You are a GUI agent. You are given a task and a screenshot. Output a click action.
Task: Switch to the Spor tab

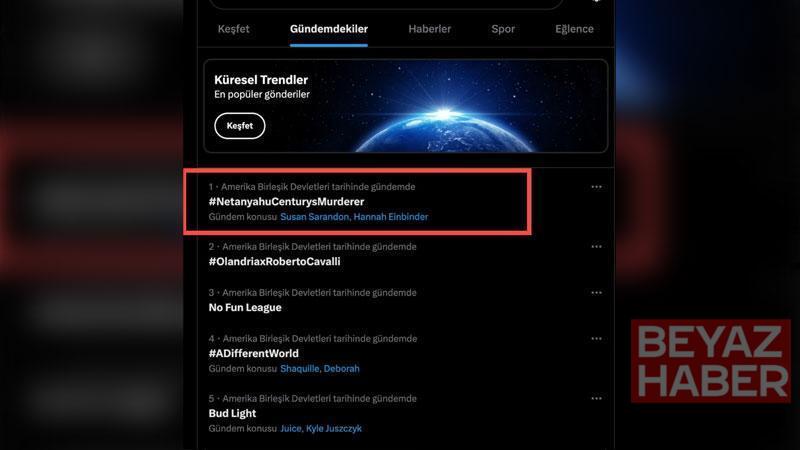[503, 29]
